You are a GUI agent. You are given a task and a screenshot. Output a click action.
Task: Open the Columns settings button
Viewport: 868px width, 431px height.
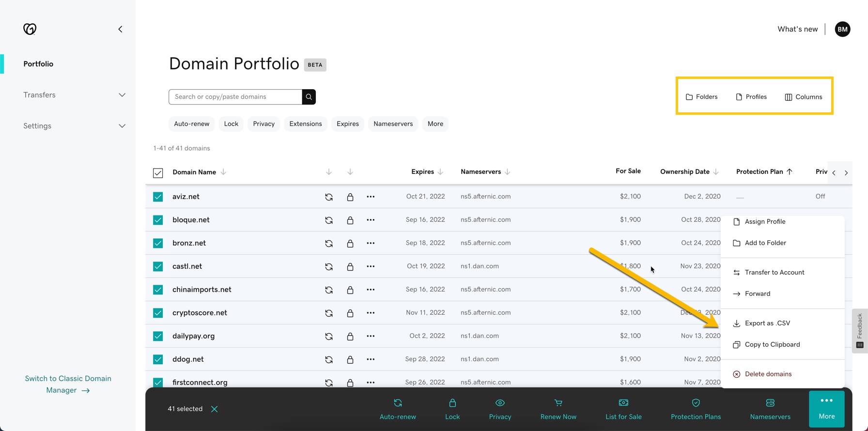click(x=803, y=97)
